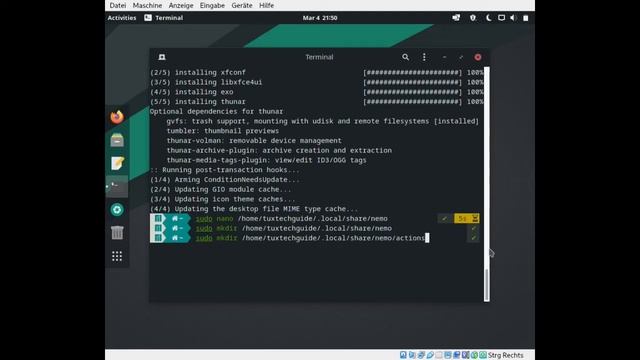Minimize the Terminal window
The height and width of the screenshot is (360, 640).
[444, 57]
